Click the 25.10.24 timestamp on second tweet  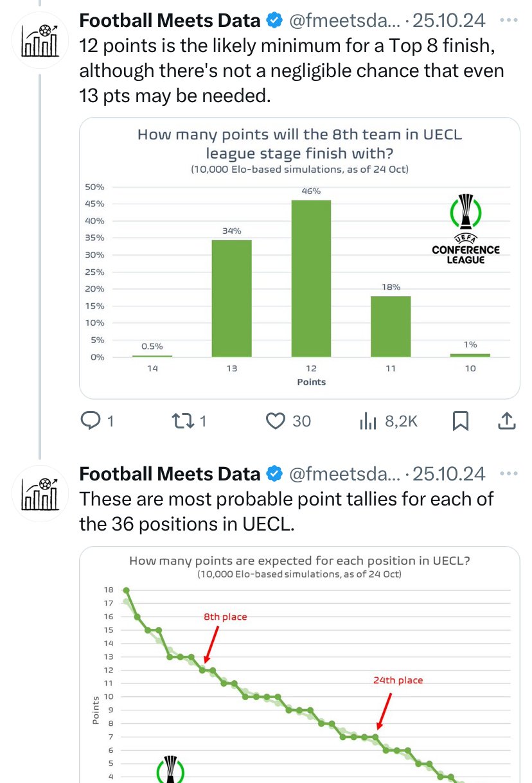[448, 474]
